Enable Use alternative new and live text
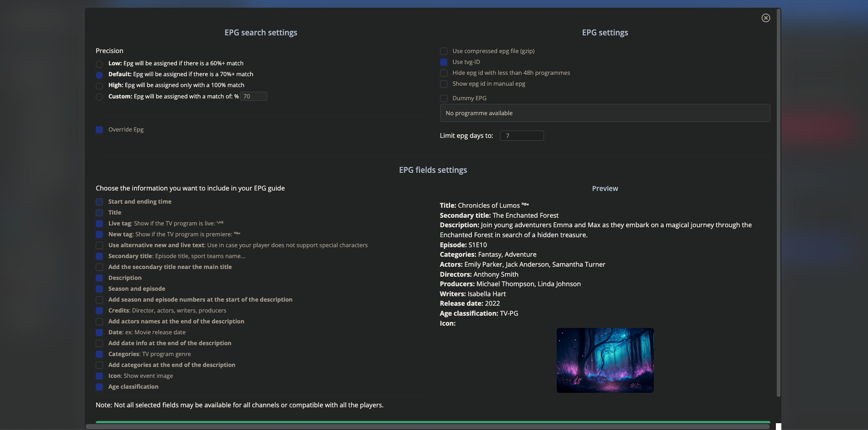This screenshot has height=430, width=868. tap(99, 245)
